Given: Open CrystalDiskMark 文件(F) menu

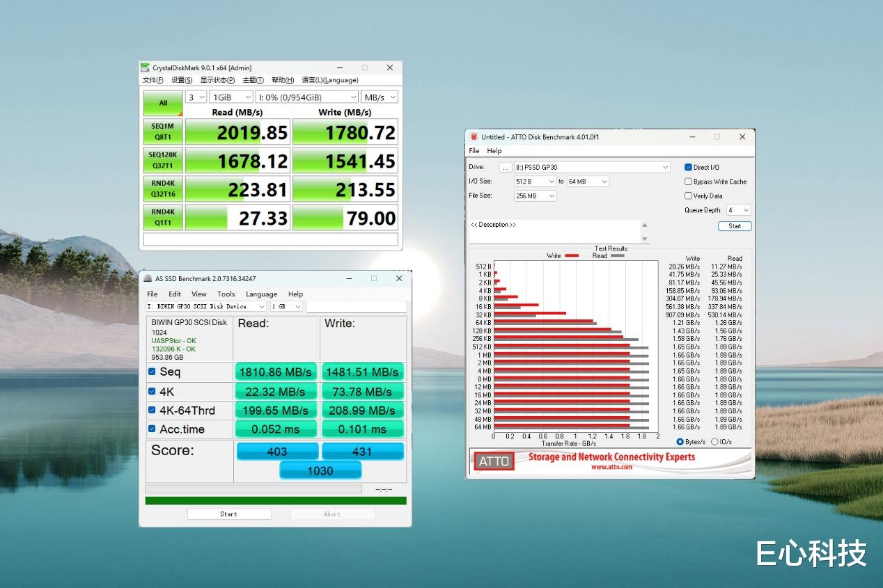Looking at the screenshot, I should coord(153,80).
